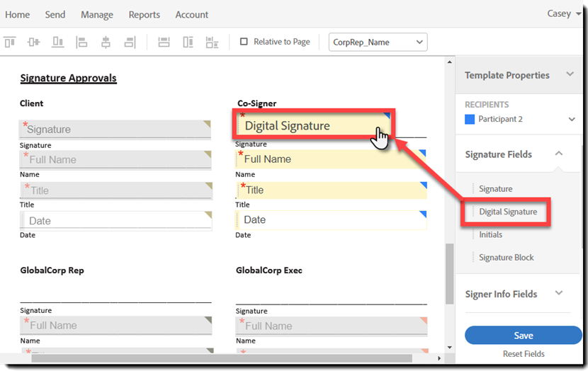This screenshot has height=371, width=588.
Task: Click the match width icon
Action: pyautogui.click(x=164, y=42)
